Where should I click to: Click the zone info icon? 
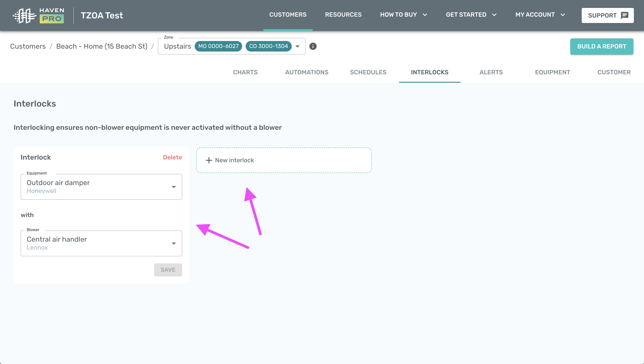tap(313, 46)
